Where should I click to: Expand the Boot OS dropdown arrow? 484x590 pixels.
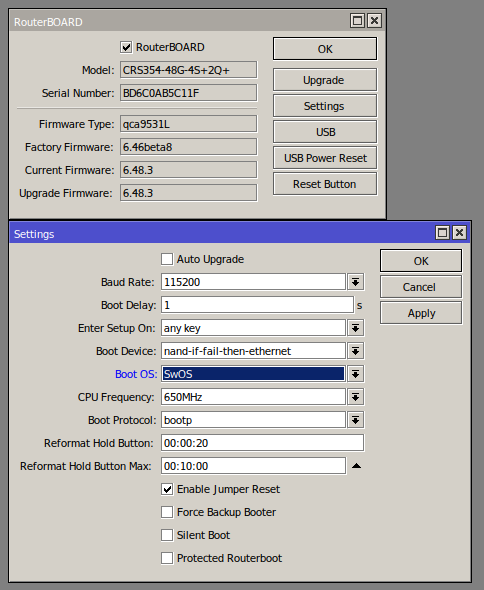pos(355,374)
